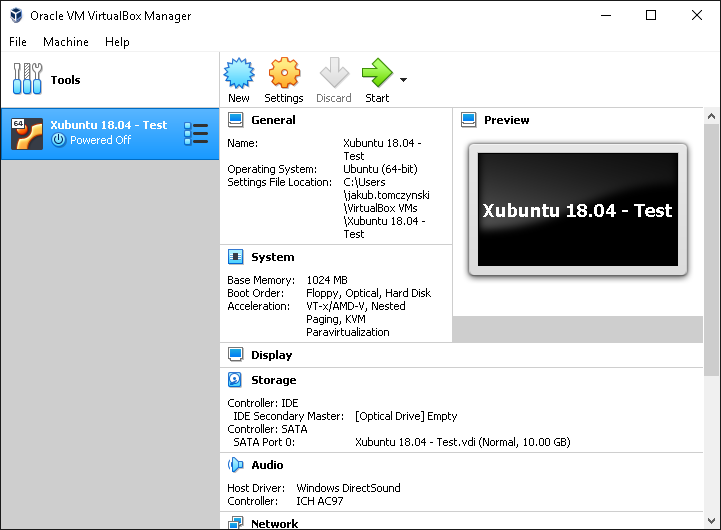Click the General section monitor icon
Image resolution: width=721 pixels, height=530 pixels.
[236, 120]
